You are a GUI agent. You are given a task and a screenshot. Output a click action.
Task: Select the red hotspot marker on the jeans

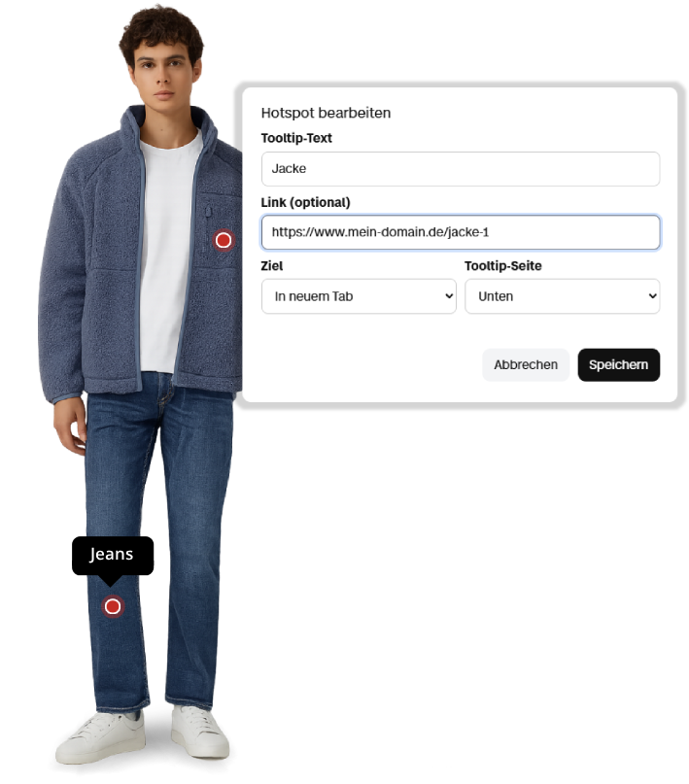(113, 606)
